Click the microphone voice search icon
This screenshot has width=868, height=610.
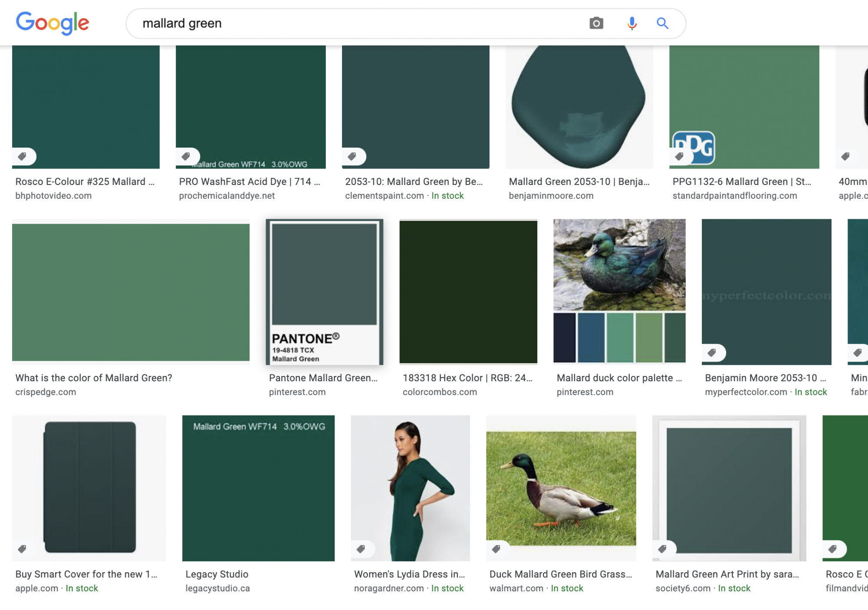(632, 23)
